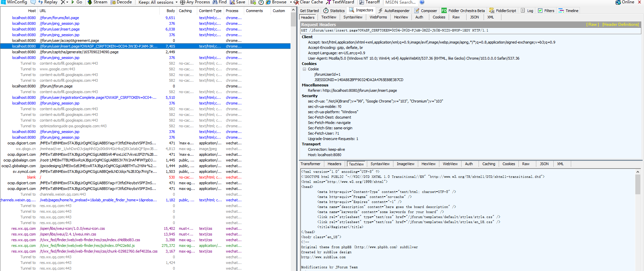
Task: Click the MSDN search help icon
Action: click(422, 2)
